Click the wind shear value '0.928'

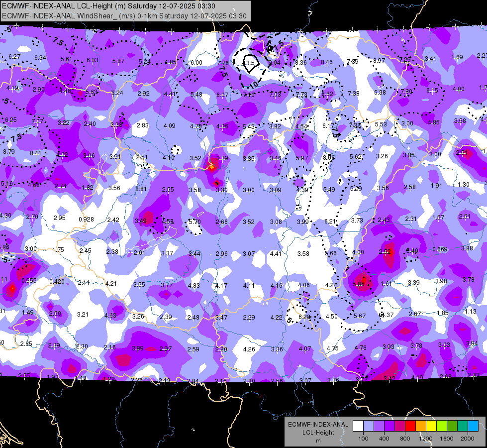(86, 219)
